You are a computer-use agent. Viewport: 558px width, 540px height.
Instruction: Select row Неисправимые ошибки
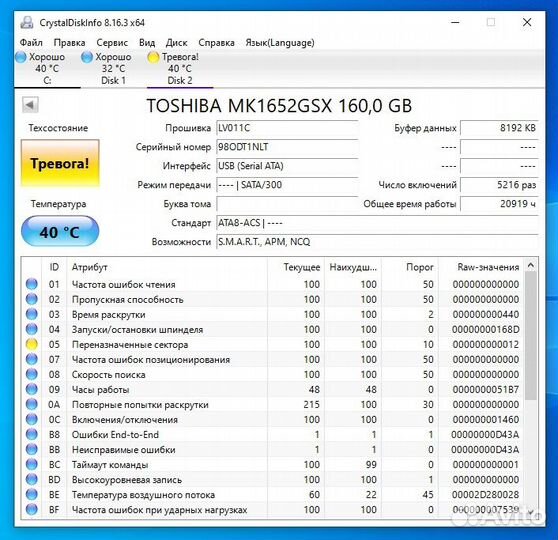(x=273, y=450)
